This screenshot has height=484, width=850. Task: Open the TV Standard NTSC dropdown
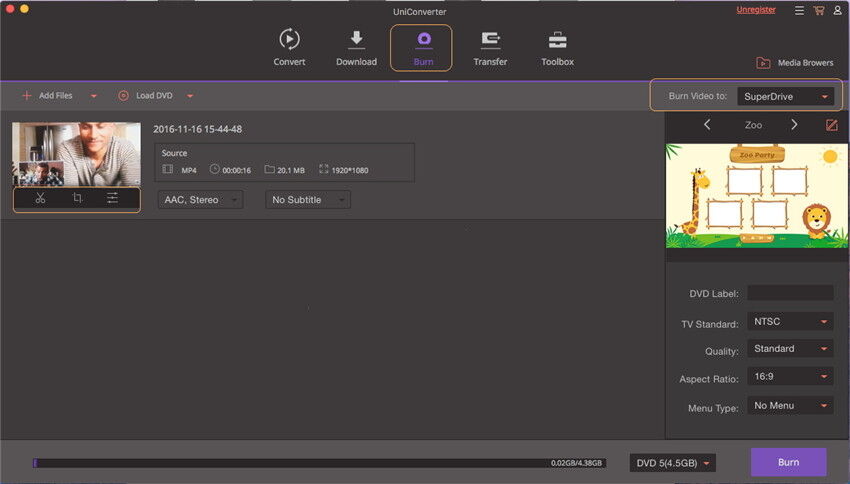(790, 321)
